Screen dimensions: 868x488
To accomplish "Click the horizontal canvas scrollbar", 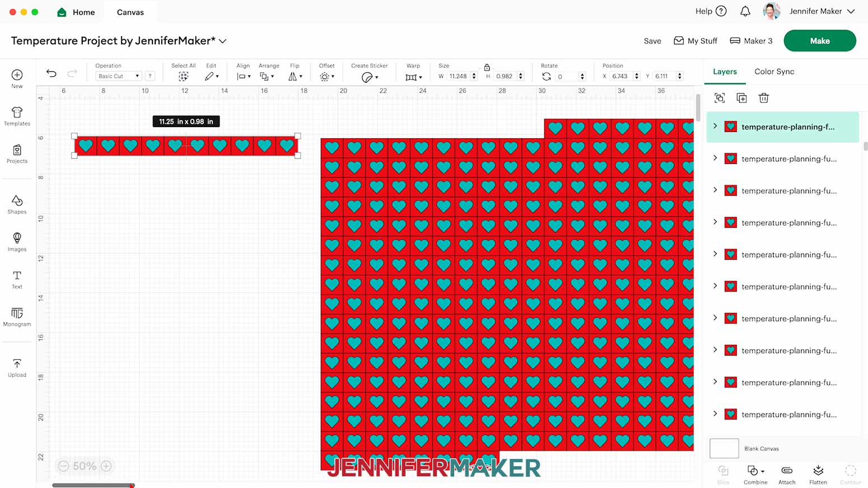I will [x=93, y=485].
